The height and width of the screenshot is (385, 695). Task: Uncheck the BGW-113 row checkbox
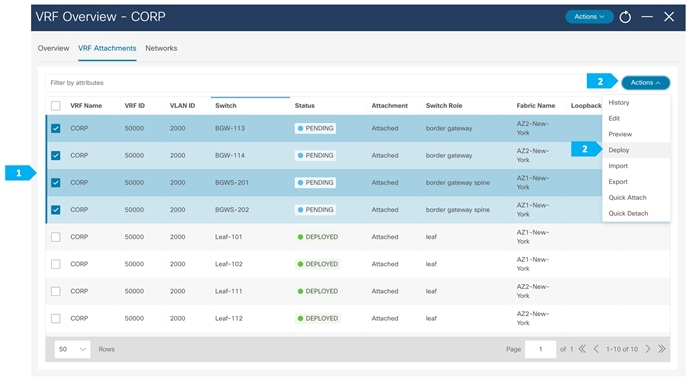click(55, 128)
